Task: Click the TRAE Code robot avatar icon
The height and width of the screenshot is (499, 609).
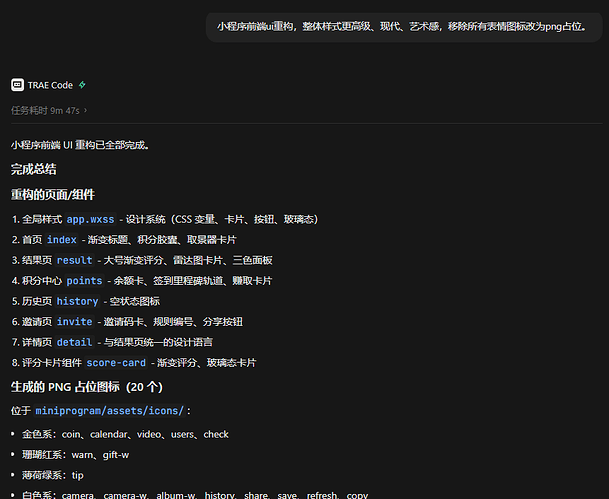Action: [17, 85]
